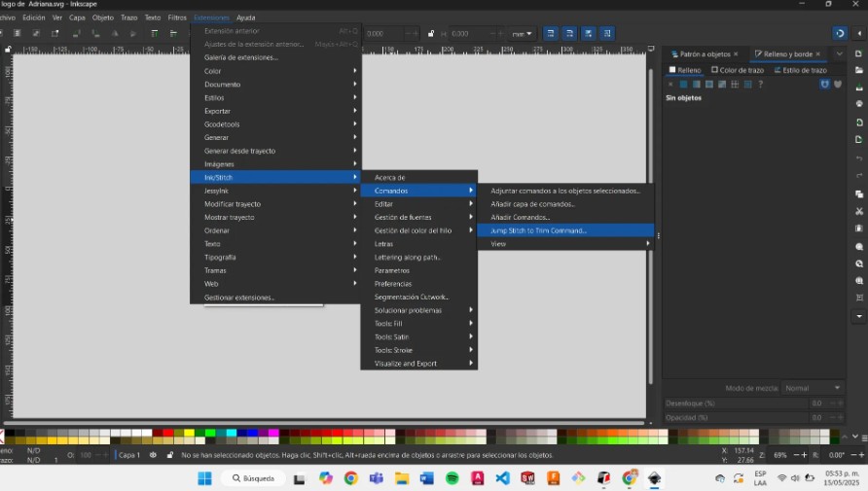Viewport: 868px width, 491px height.
Task: Click the Duplicate/copy icon in the command bar
Action: (x=858, y=194)
